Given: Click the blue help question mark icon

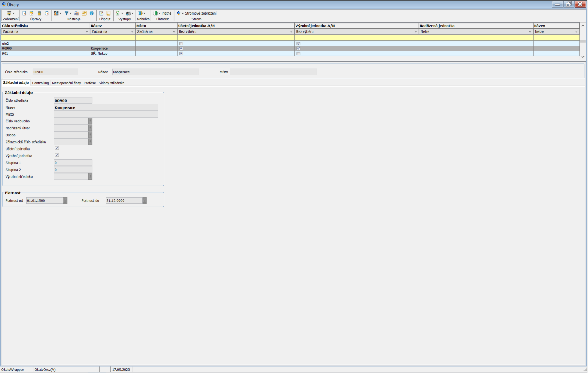Looking at the screenshot, I should [x=92, y=13].
